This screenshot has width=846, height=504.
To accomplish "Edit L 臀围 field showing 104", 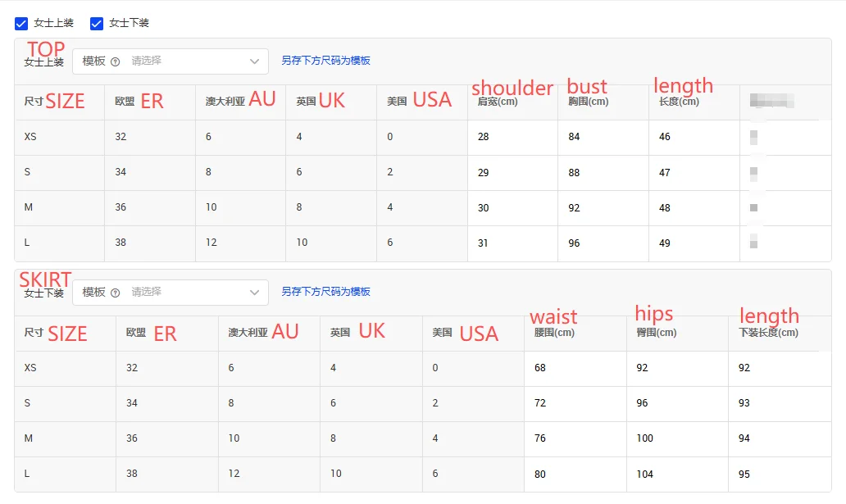I will point(677,474).
